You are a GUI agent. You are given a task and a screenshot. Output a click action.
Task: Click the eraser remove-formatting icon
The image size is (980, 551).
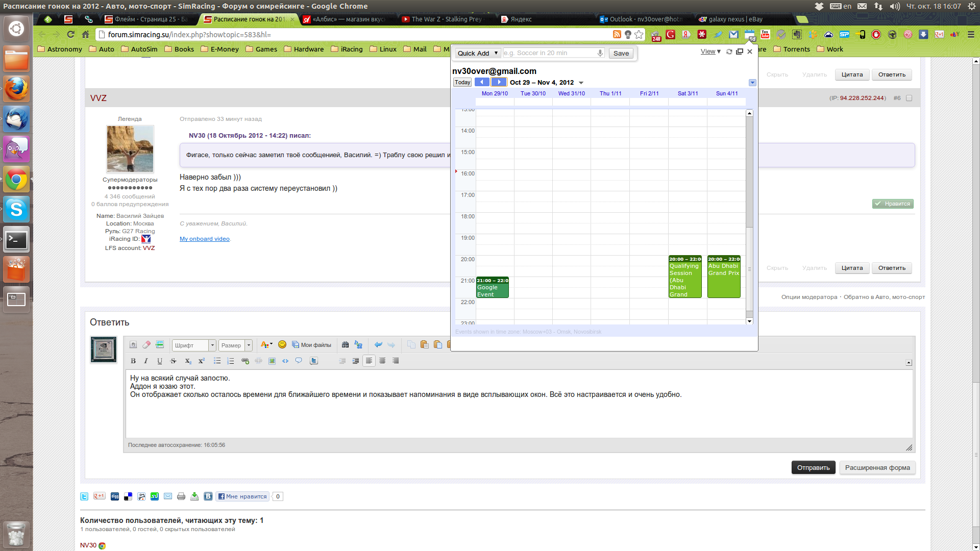tap(146, 345)
